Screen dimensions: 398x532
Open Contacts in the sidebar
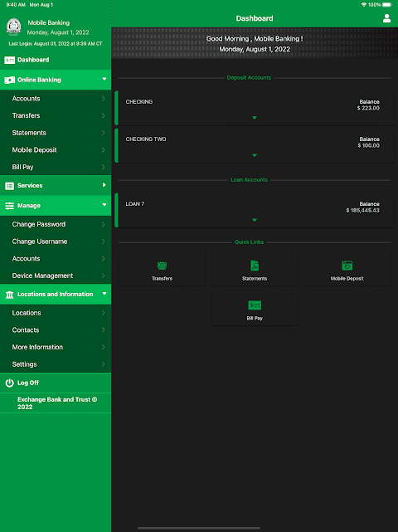pos(56,330)
